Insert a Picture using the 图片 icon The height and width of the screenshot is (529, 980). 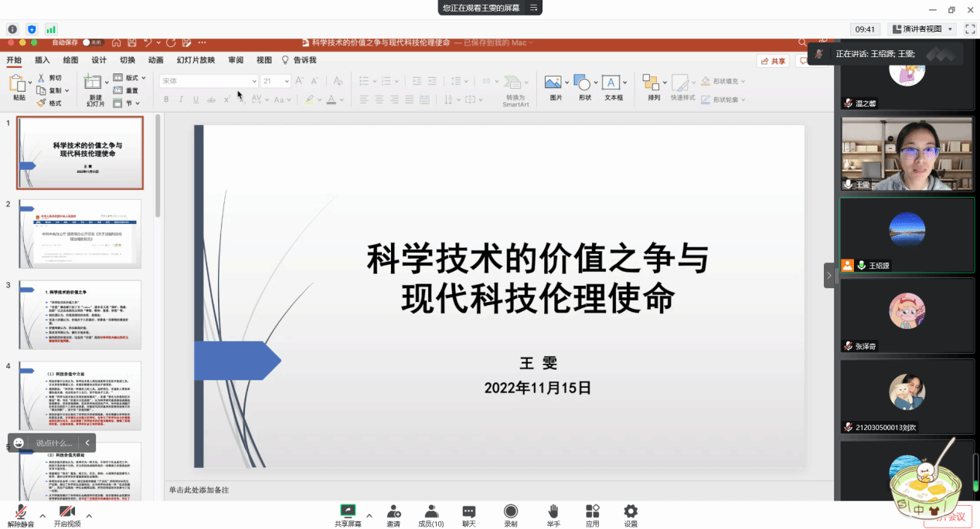(553, 83)
